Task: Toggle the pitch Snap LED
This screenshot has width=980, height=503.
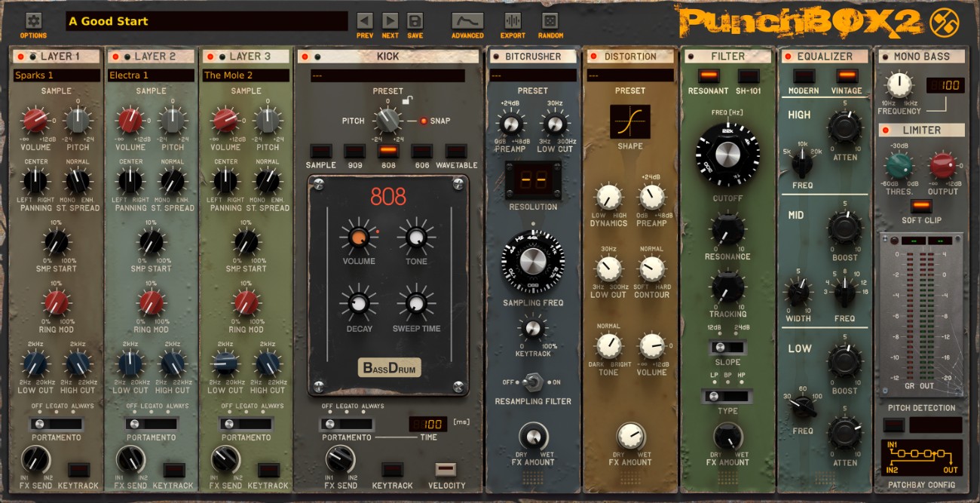Action: [x=424, y=121]
